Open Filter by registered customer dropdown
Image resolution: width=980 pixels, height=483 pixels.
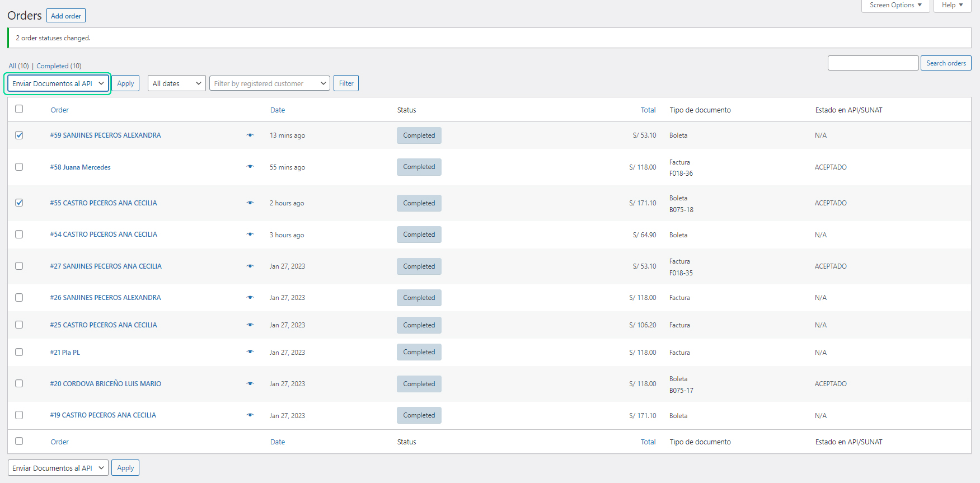coord(269,83)
